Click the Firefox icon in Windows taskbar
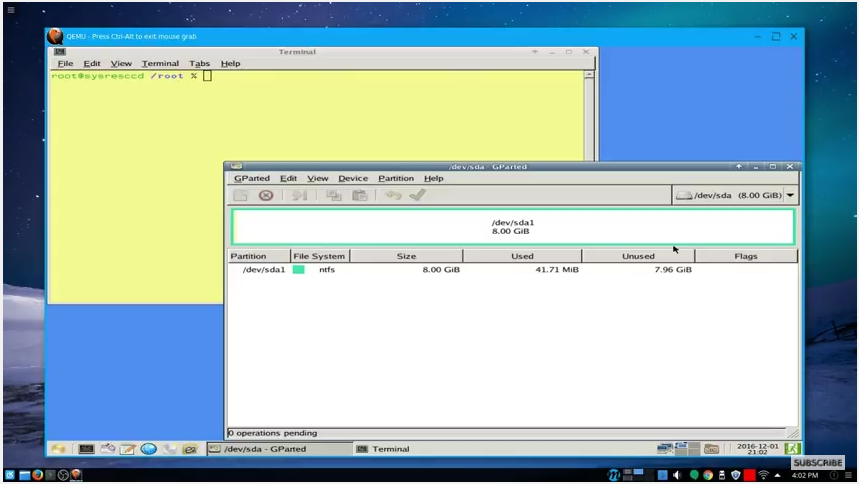 (x=37, y=475)
